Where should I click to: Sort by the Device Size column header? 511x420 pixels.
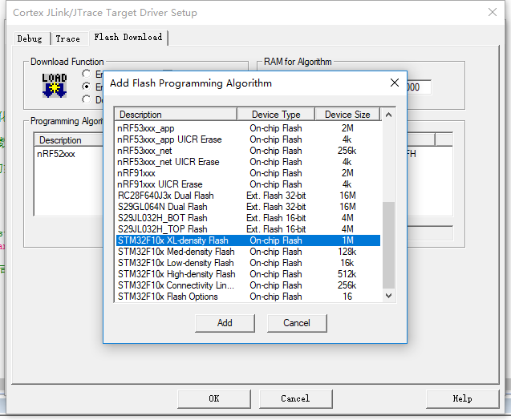[x=347, y=115]
